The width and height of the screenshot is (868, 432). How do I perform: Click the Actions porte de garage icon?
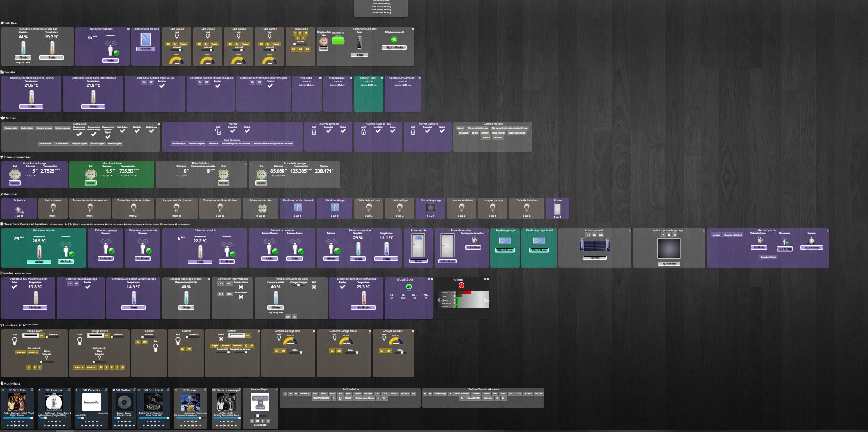click(x=669, y=248)
